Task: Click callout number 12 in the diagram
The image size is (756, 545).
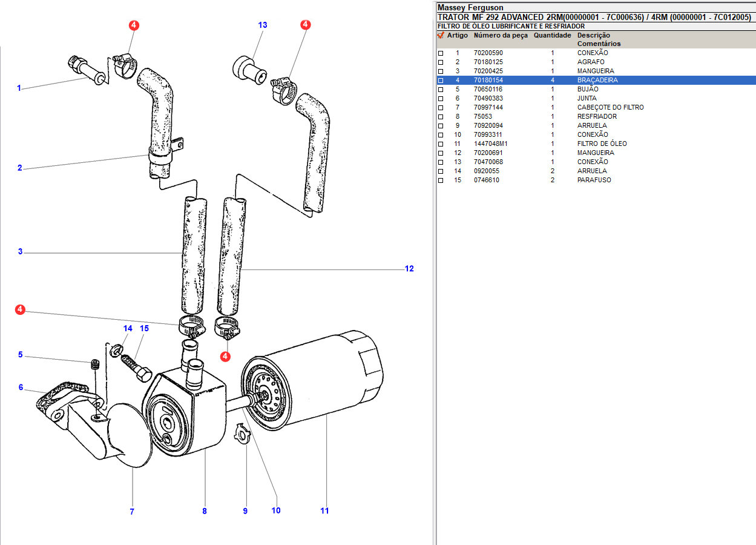Action: click(409, 268)
